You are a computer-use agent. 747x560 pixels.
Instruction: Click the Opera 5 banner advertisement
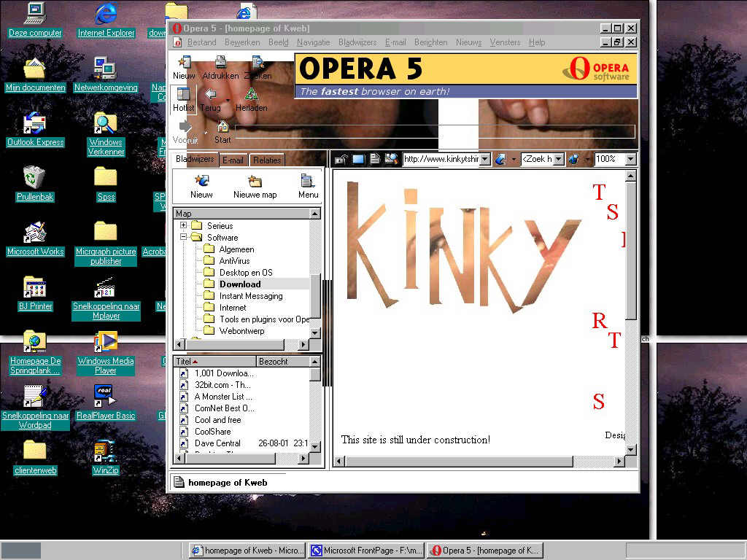466,76
